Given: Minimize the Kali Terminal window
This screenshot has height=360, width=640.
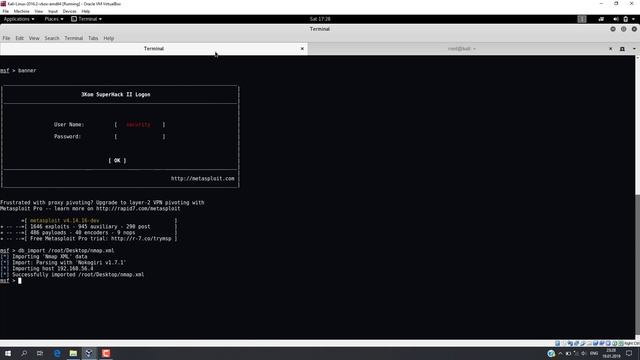Looking at the screenshot, I should (613, 29).
